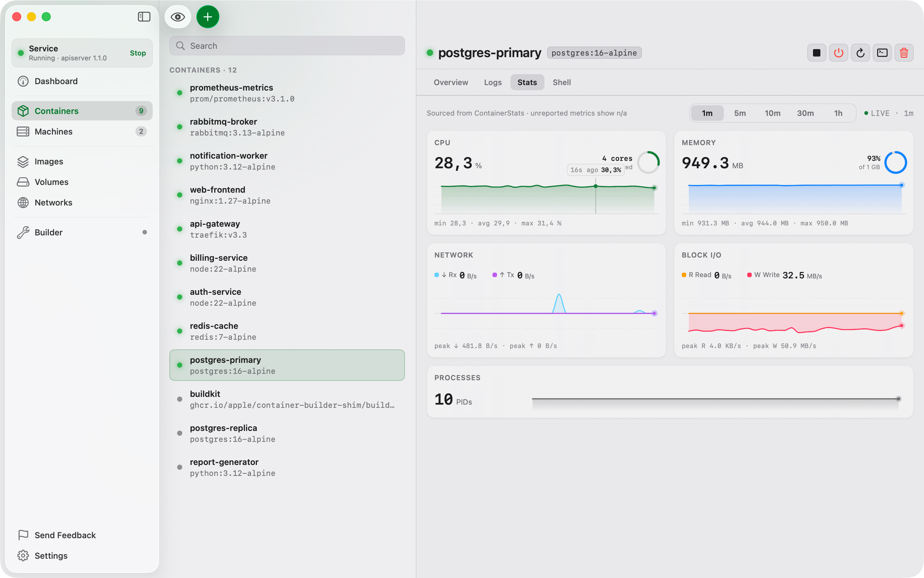
Task: Kill container using the red power icon
Action: (x=838, y=53)
